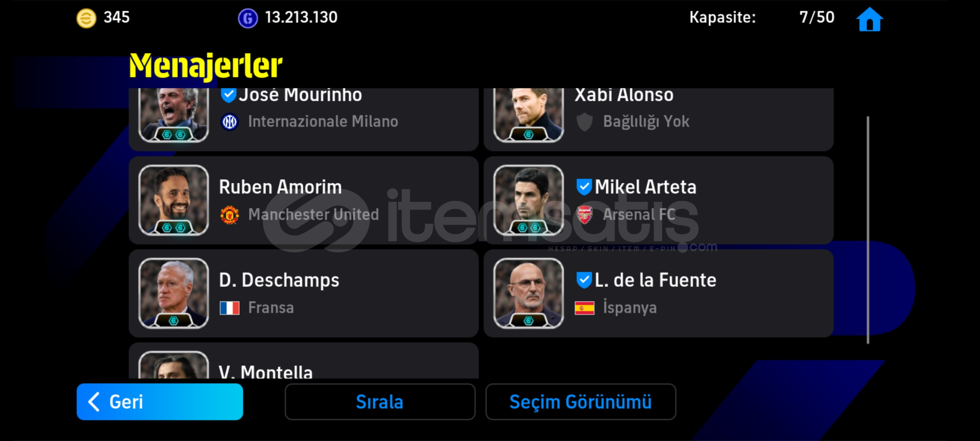Toggle the checkmark beside L. de la Fuente

584,280
